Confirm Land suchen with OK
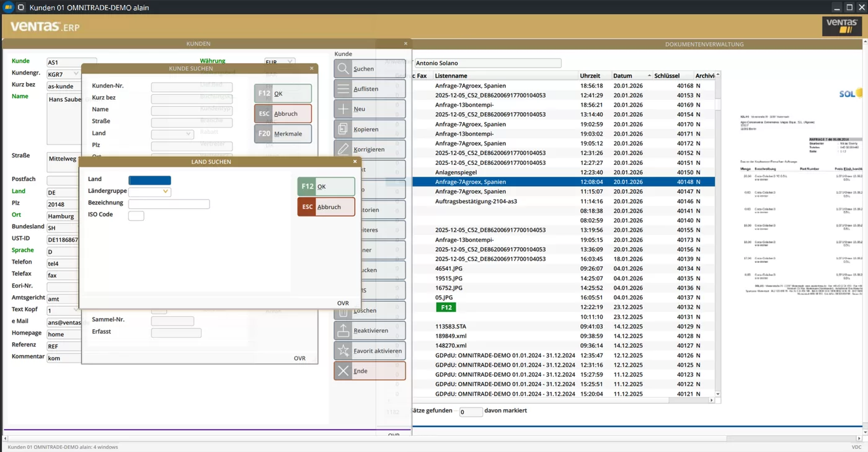This screenshot has height=452, width=868. coord(326,187)
